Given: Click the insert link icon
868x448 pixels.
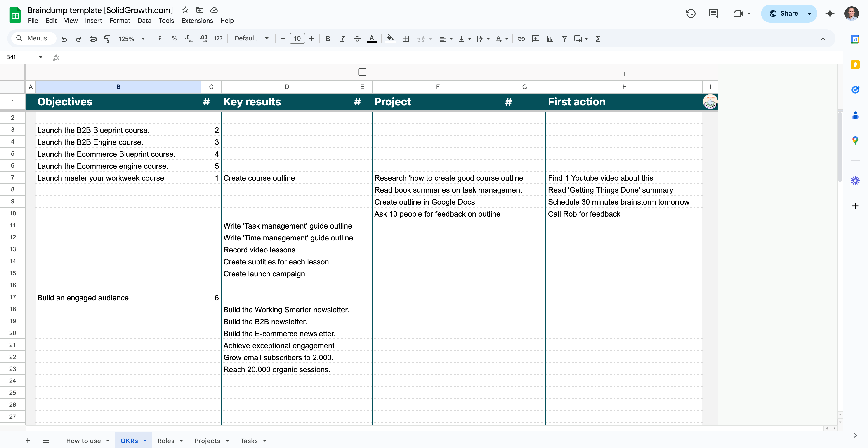Looking at the screenshot, I should (x=521, y=39).
